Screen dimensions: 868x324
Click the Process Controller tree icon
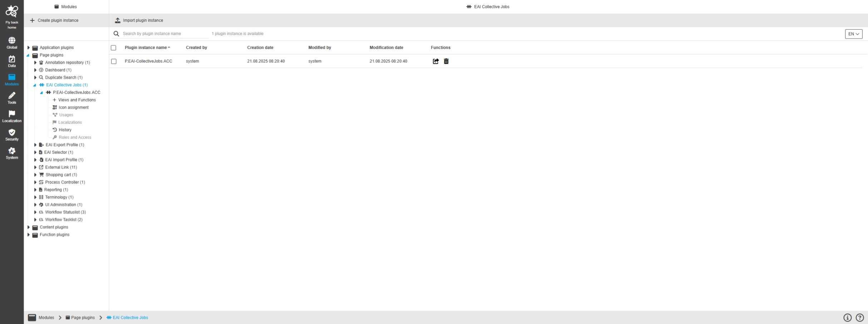(41, 182)
